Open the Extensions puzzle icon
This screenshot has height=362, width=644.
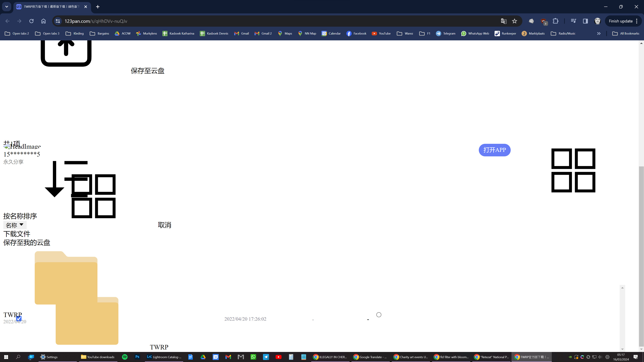pos(555,21)
